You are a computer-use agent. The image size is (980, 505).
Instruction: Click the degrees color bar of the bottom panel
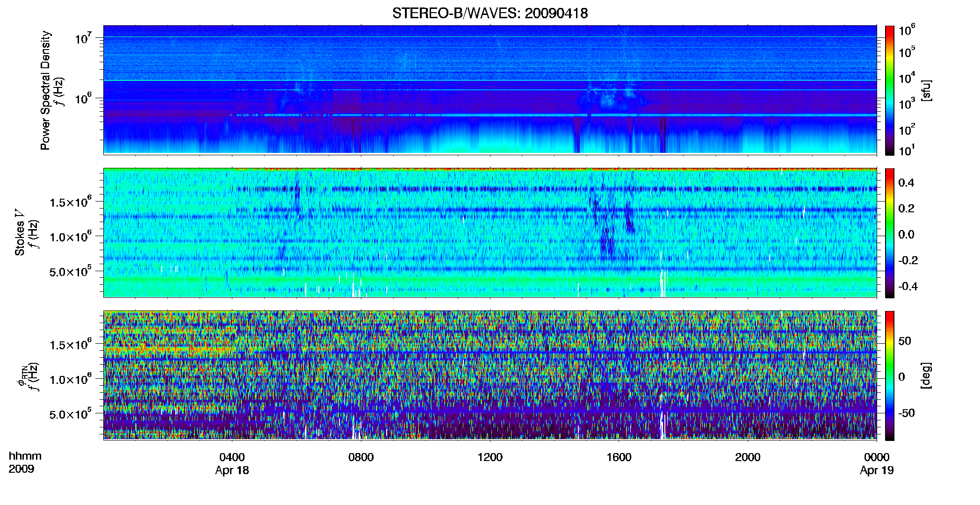pos(890,375)
